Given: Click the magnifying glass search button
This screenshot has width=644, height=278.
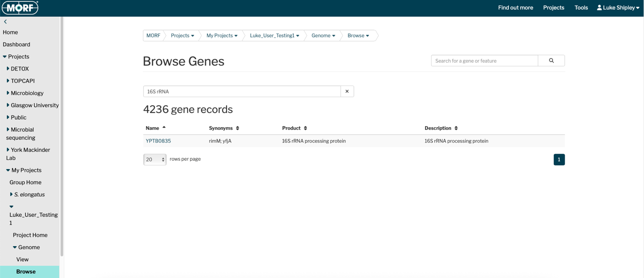Looking at the screenshot, I should 551,61.
